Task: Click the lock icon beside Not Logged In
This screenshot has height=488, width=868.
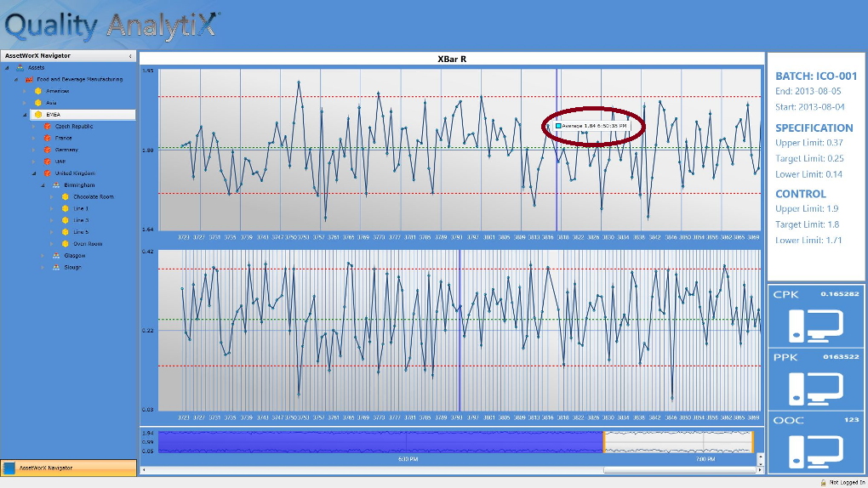Action: pos(822,482)
